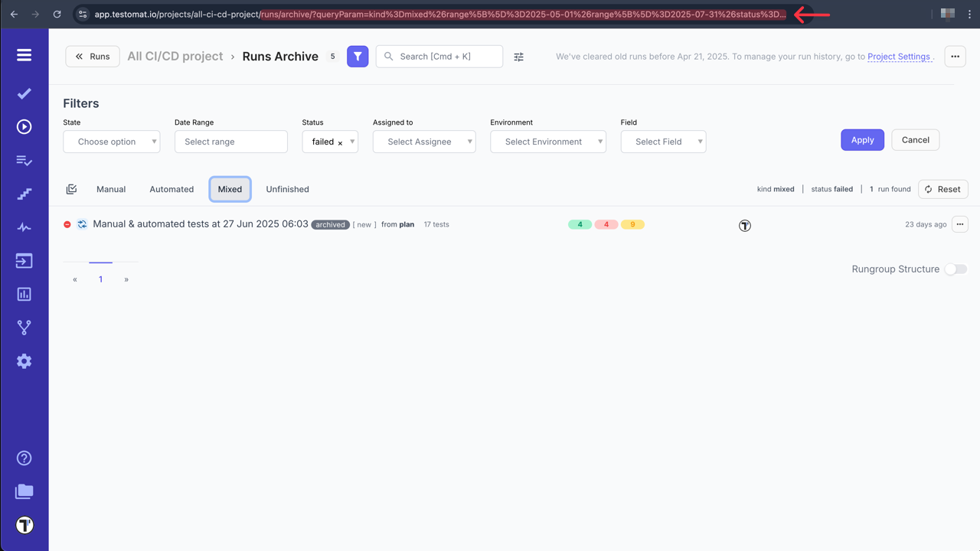Screen dimensions: 980x551
Task: Click the help question-mark icon in sidebar
Action: click(x=24, y=458)
